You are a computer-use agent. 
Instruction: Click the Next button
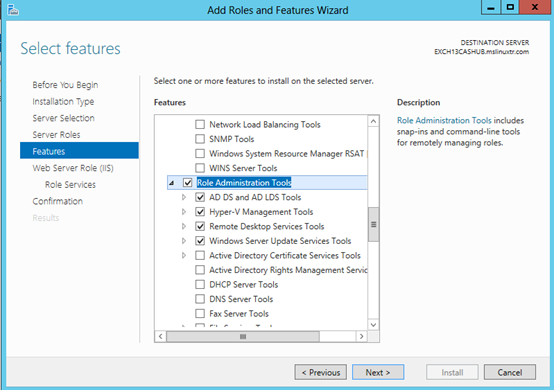378,372
